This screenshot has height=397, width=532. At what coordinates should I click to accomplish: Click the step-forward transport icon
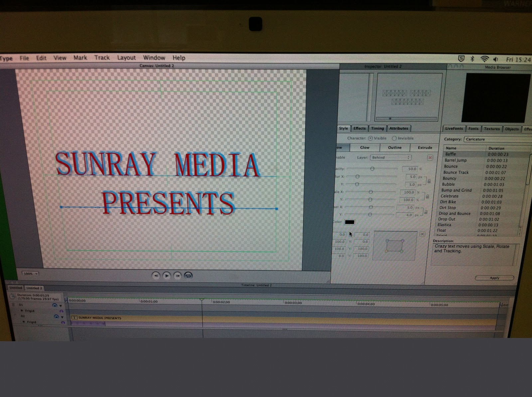[x=177, y=276]
